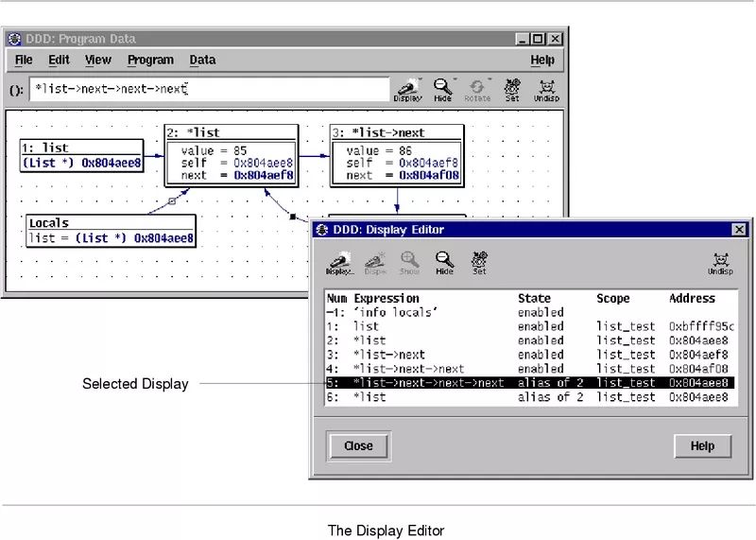Open the Rotate dropdown arrow in Program Data toolbar
Image resolution: width=756 pixels, height=540 pixels.
(x=490, y=79)
